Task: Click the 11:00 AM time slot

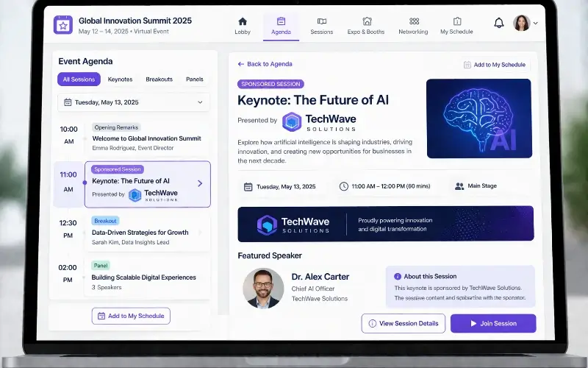Action: click(68, 182)
